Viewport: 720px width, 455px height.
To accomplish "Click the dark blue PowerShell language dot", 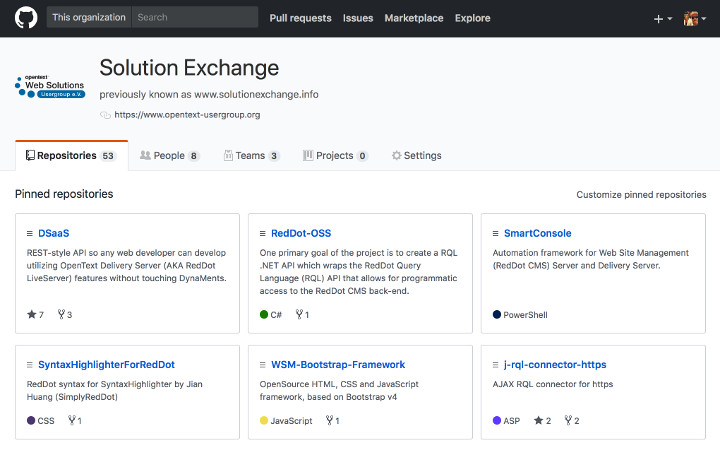I will [497, 315].
